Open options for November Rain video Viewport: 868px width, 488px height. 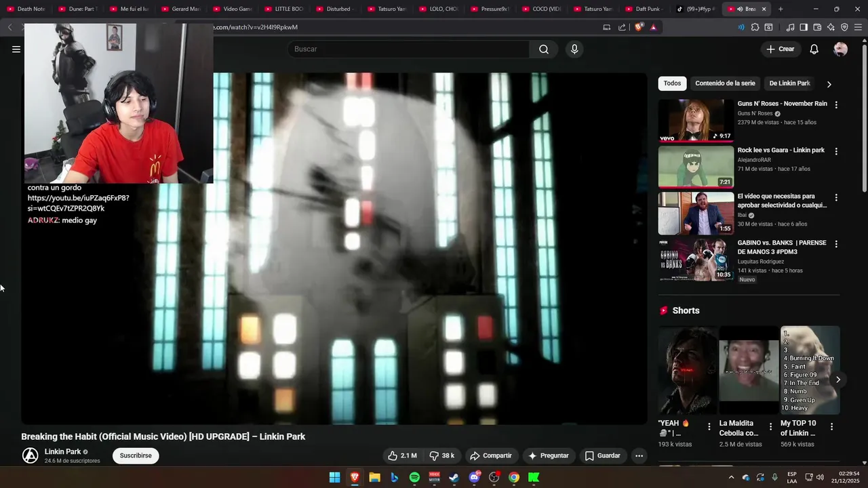point(836,105)
